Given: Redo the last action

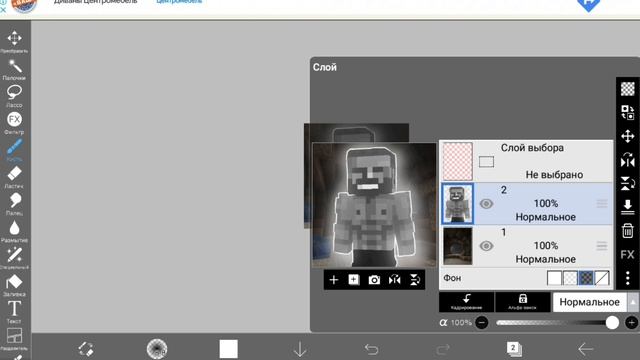Looking at the screenshot, I should click(x=443, y=349).
